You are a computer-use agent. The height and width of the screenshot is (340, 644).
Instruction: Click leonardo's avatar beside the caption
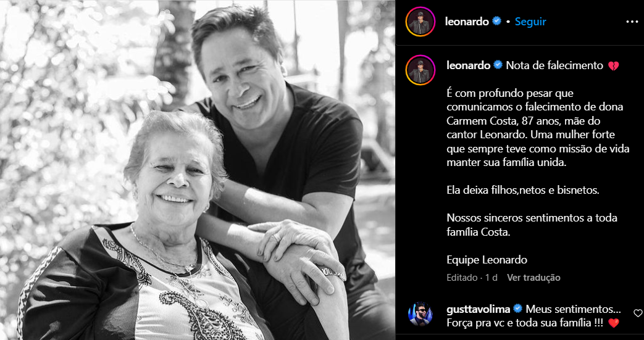420,70
